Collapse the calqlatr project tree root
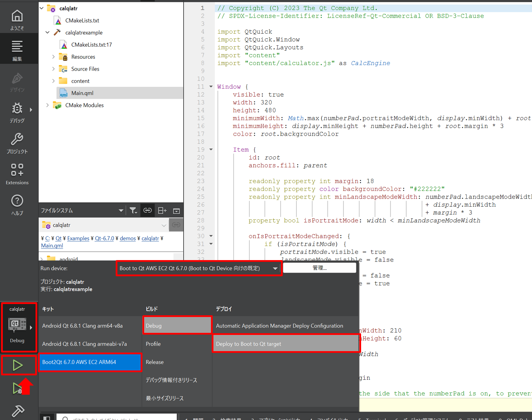 pos(42,8)
